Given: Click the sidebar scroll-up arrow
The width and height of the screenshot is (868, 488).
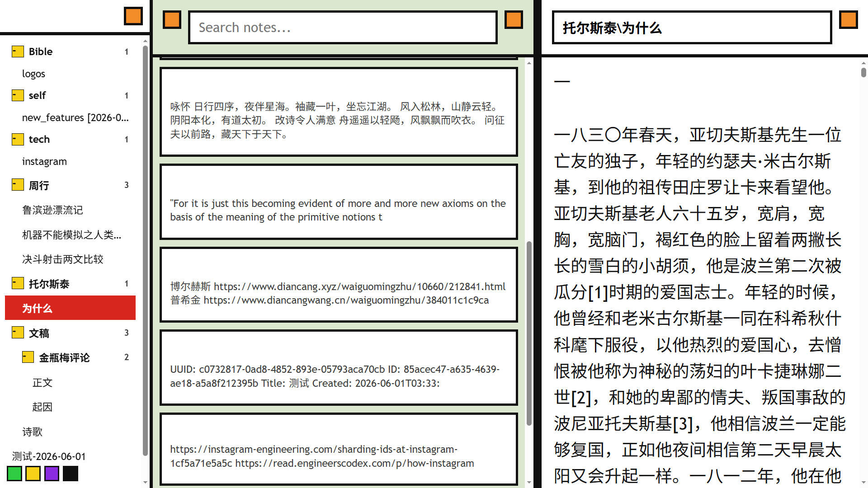Looking at the screenshot, I should (145, 41).
